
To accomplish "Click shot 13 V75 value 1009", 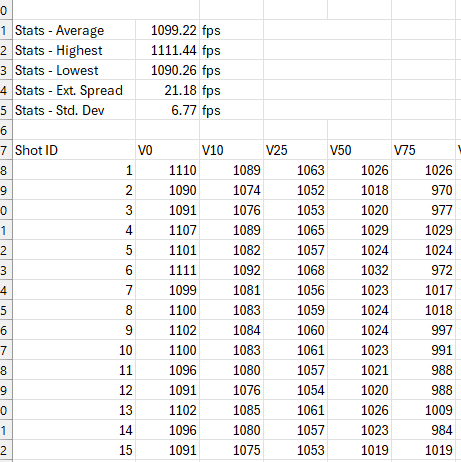I will click(423, 410).
